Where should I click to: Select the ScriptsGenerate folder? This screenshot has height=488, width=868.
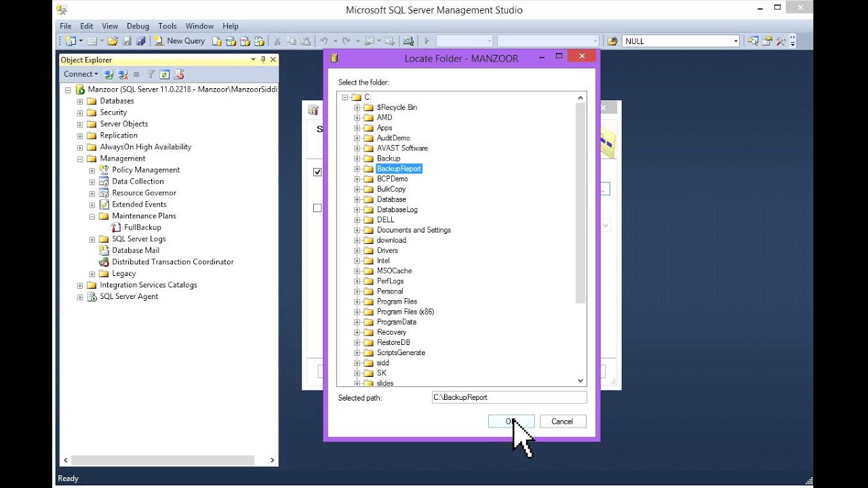click(x=401, y=352)
